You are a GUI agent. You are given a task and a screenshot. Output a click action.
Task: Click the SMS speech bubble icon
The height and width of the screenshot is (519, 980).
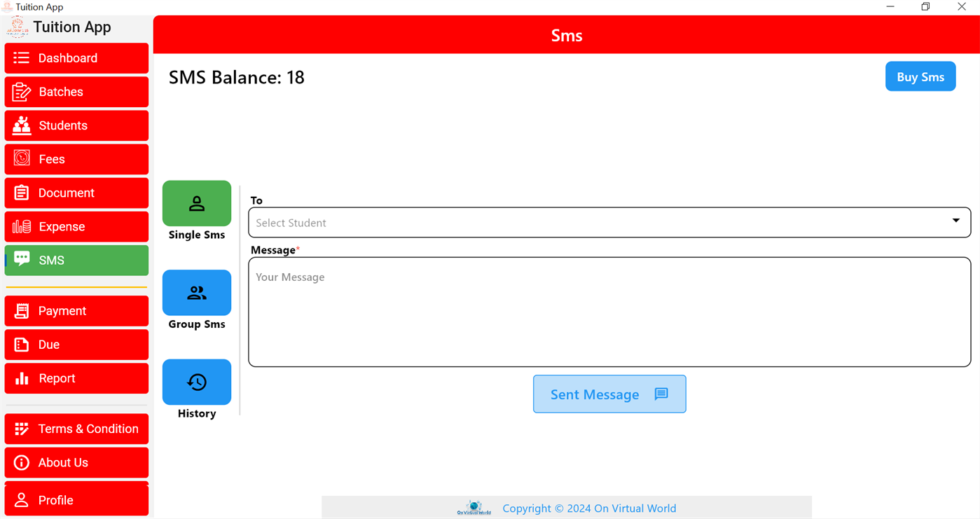(22, 259)
